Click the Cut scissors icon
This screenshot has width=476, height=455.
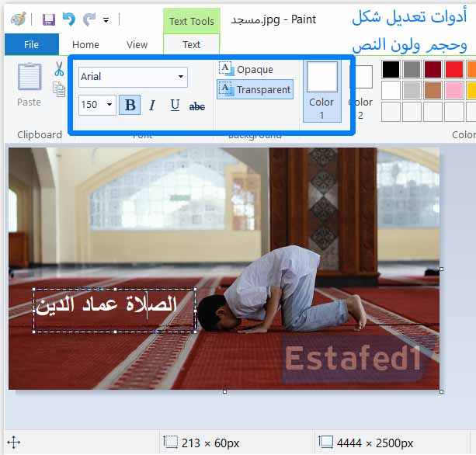pyautogui.click(x=59, y=70)
